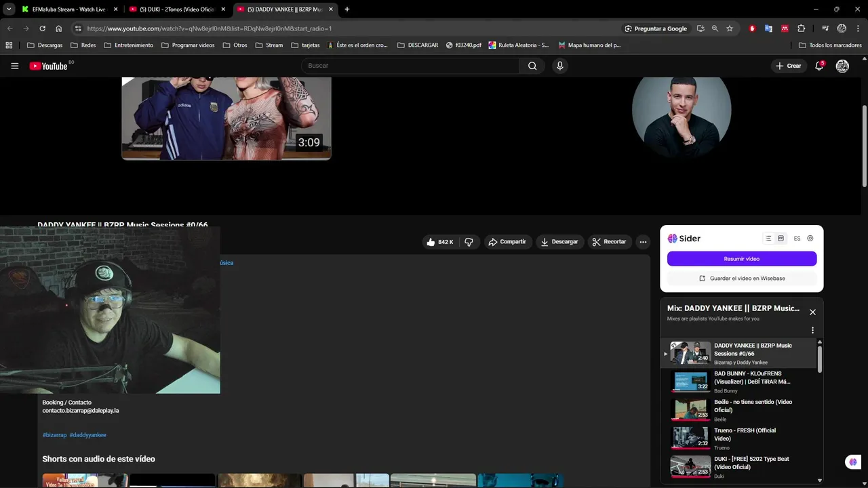This screenshot has height=488, width=868.
Task: Open the tab search dropdown arrow
Action: [9, 9]
